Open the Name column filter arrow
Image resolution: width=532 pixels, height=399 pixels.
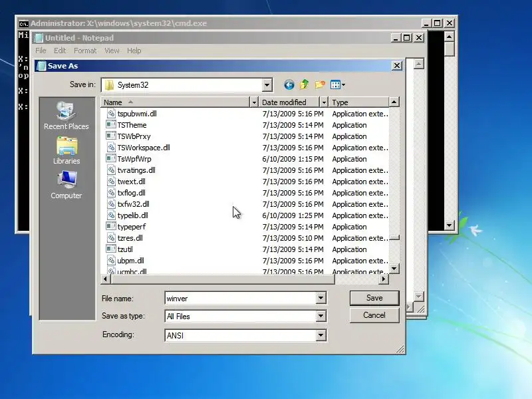click(254, 102)
